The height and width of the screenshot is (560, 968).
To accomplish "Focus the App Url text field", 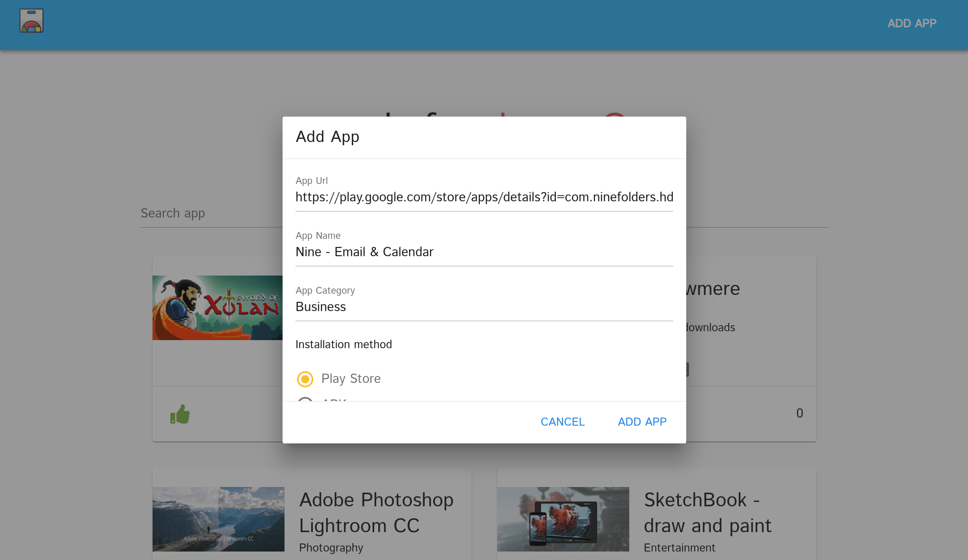I will click(484, 197).
